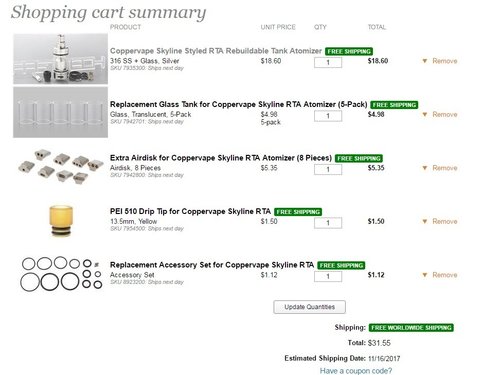Remove the Extra Airdisk item from cart
Screen dimensions: 500x375
coord(445,168)
